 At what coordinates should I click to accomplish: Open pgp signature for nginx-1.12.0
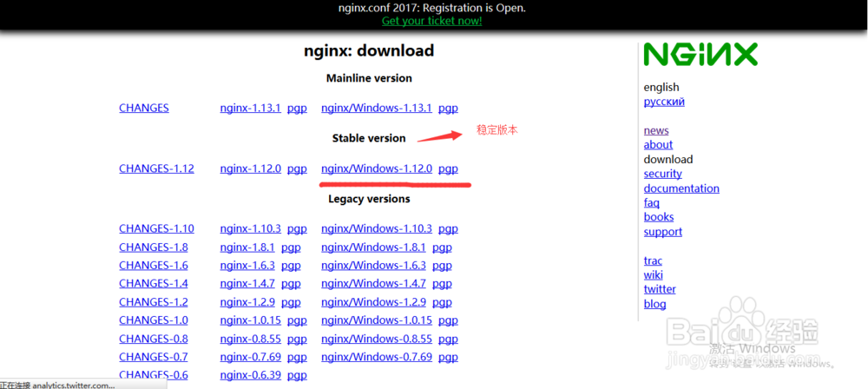point(297,168)
